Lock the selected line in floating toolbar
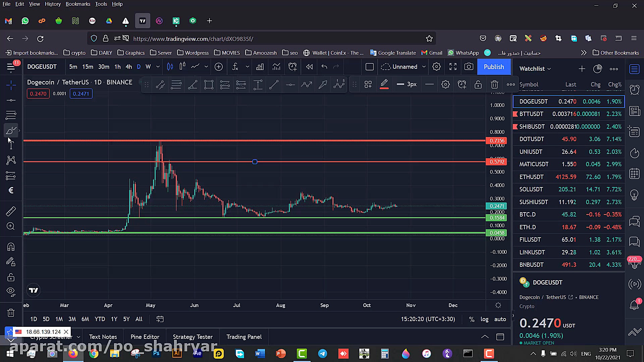Image resolution: width=644 pixels, height=362 pixels. click(x=478, y=84)
